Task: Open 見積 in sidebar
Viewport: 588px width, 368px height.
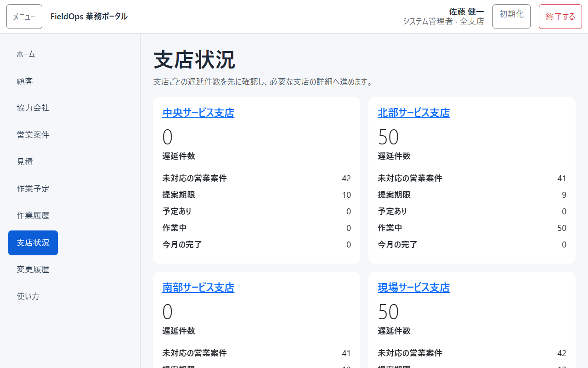Action: pos(25,162)
